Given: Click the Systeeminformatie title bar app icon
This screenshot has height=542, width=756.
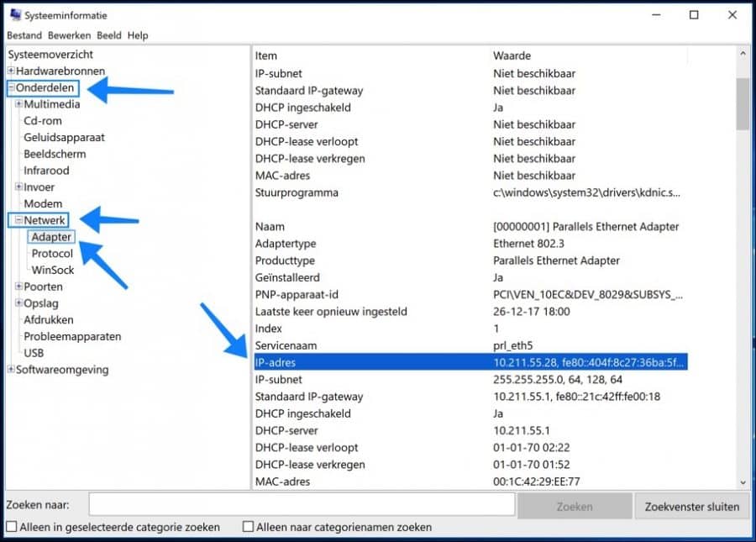Looking at the screenshot, I should pos(15,15).
